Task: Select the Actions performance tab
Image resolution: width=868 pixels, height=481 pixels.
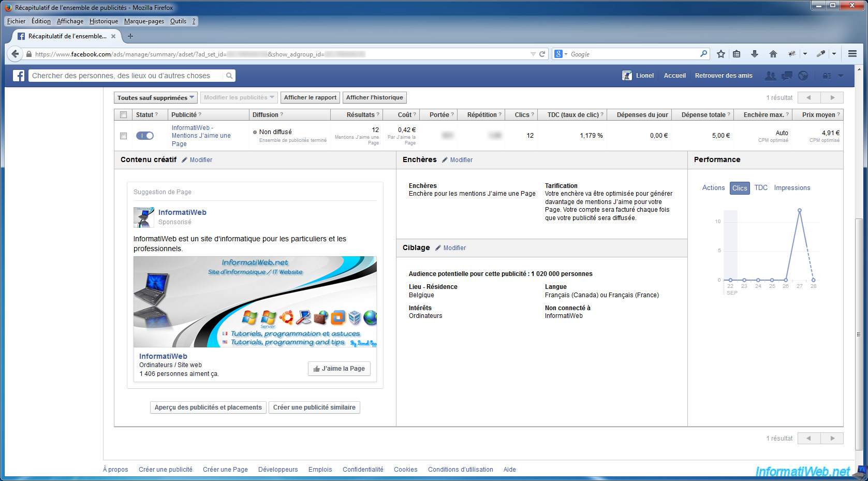Action: (713, 188)
